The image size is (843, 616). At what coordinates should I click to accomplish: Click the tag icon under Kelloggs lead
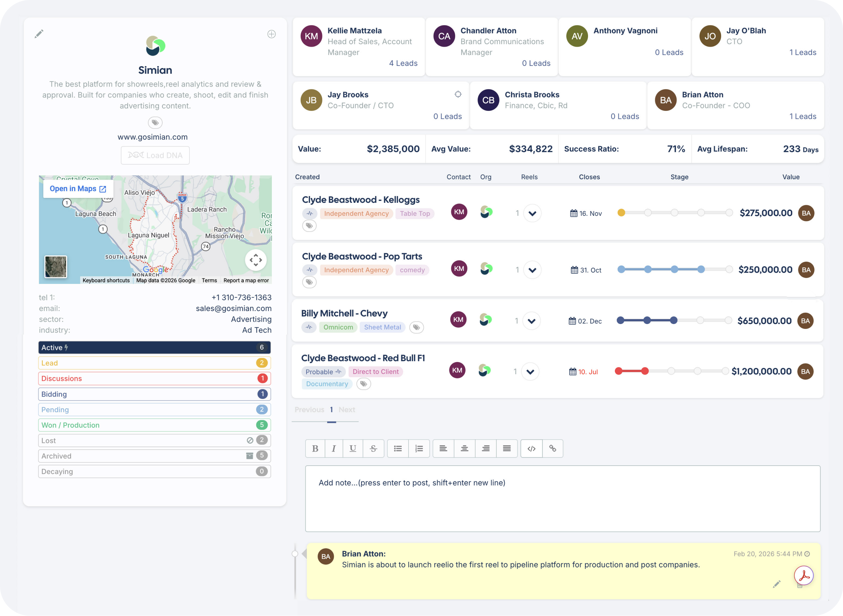pos(309,226)
